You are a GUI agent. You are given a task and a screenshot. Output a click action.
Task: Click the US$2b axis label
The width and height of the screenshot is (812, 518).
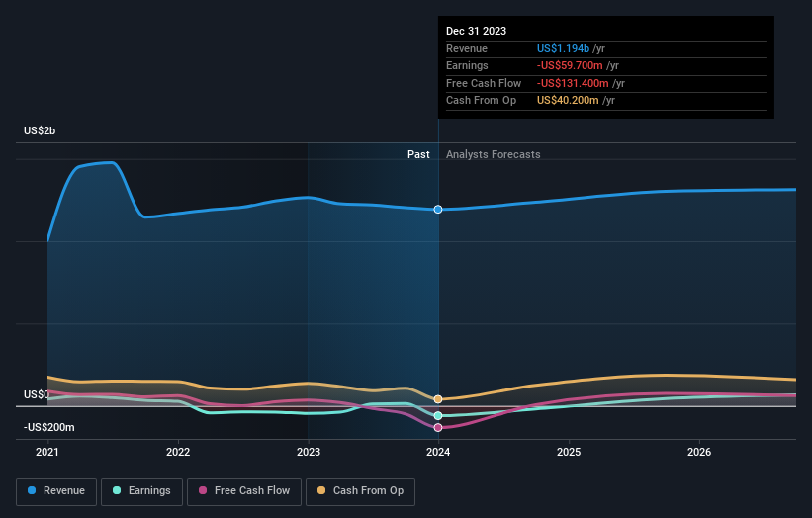(40, 130)
